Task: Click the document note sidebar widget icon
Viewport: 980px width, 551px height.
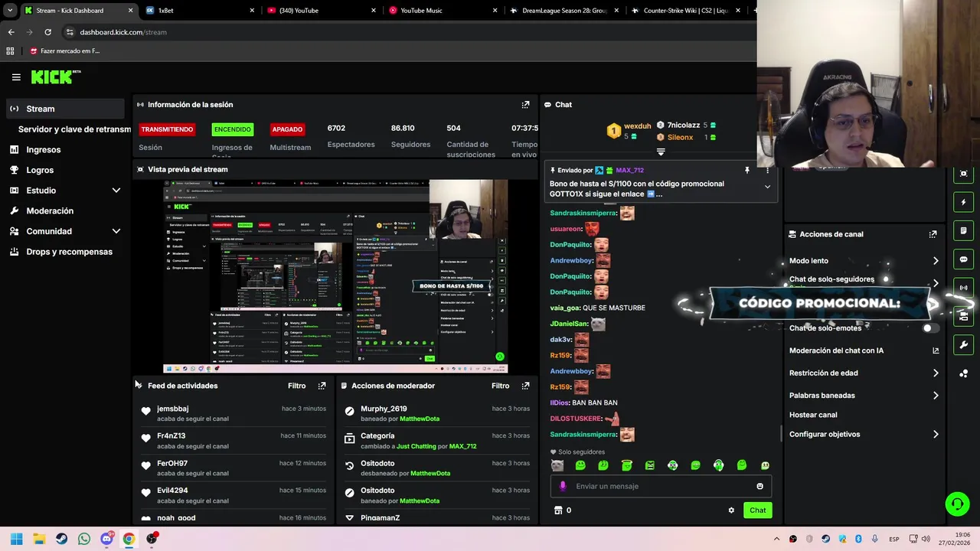Action: click(964, 230)
